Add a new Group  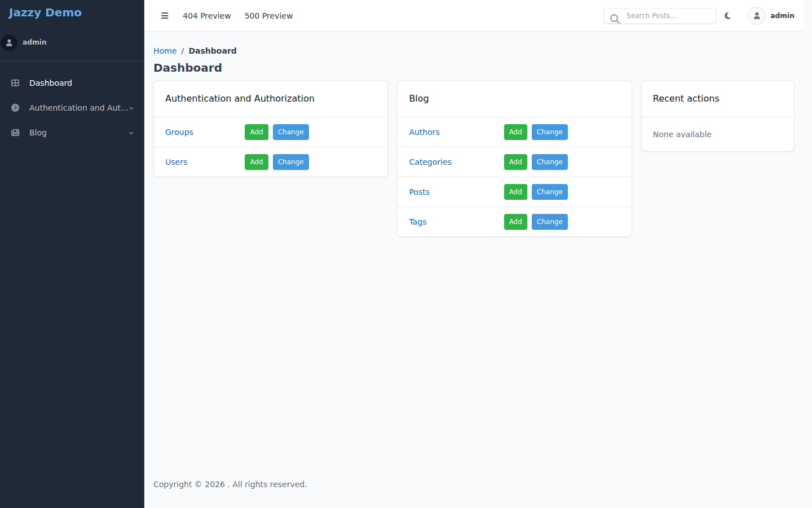tap(257, 132)
